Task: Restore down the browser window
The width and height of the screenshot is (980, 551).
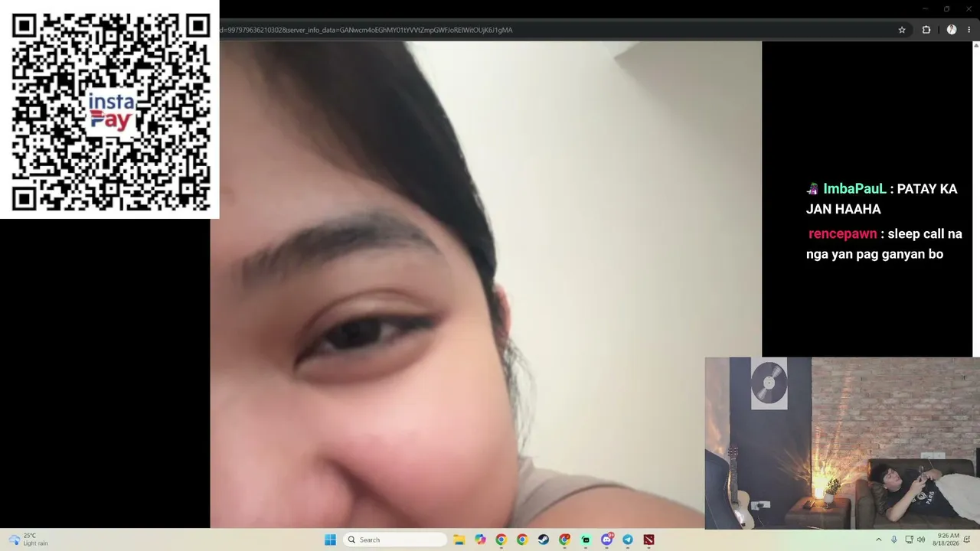Action: point(946,8)
